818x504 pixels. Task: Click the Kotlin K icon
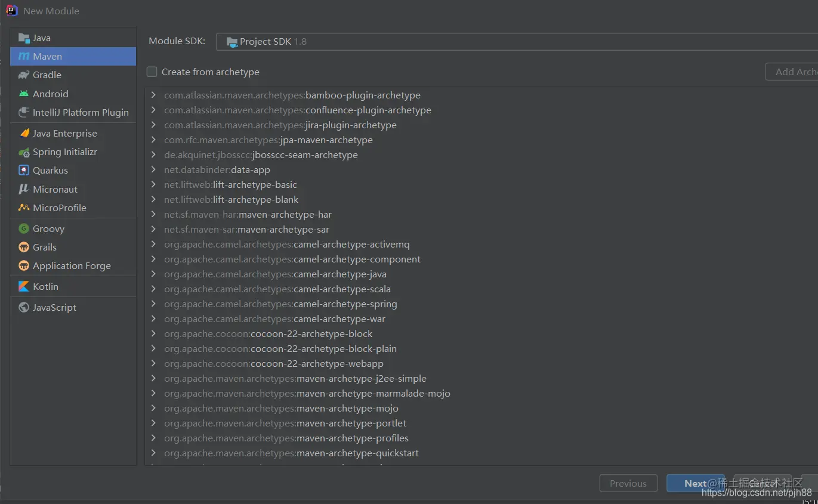[24, 286]
